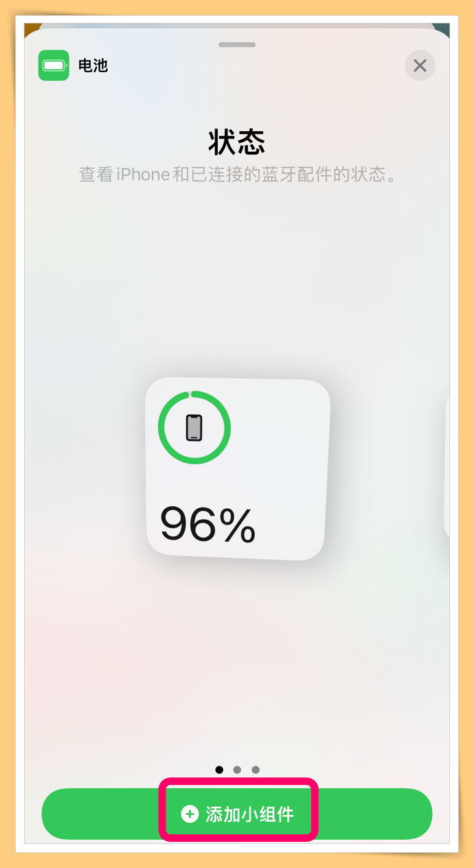Click the 添加小组件 button
This screenshot has height=868, width=474.
pyautogui.click(x=237, y=814)
